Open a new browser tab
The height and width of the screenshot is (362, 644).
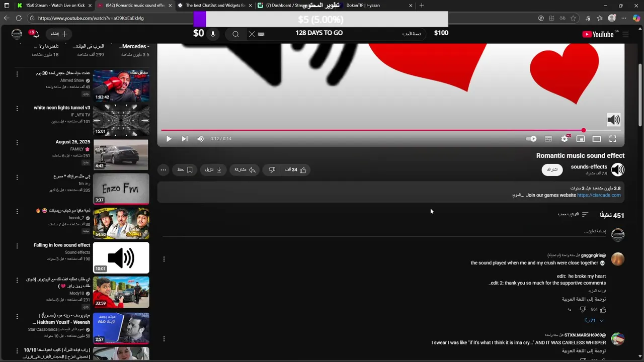422,5
